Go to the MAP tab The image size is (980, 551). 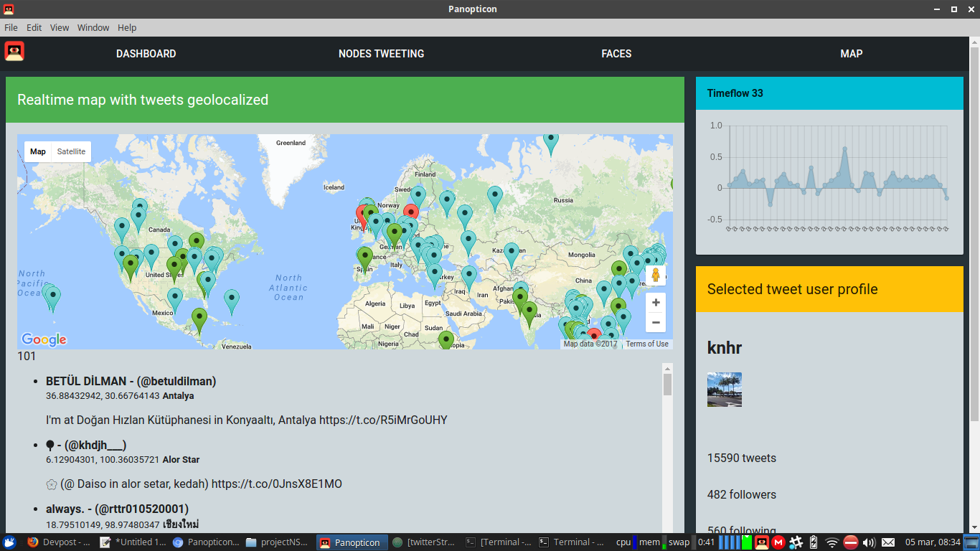(x=852, y=54)
